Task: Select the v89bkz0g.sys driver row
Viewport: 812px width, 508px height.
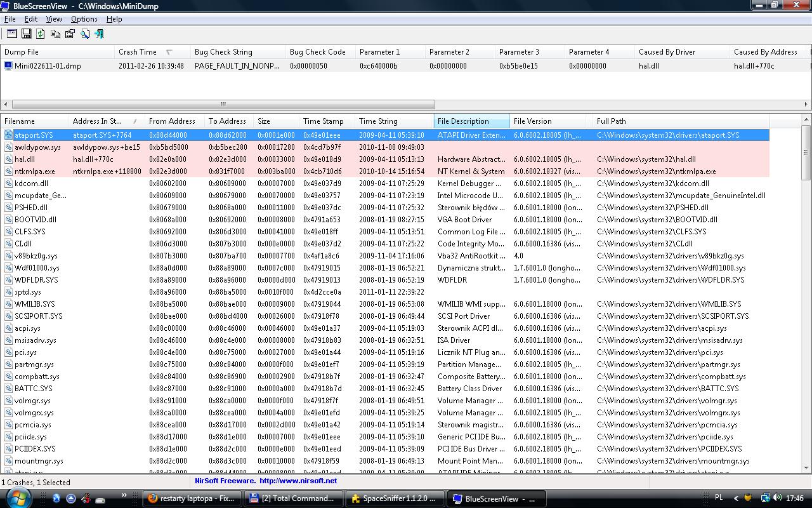Action: click(x=386, y=256)
